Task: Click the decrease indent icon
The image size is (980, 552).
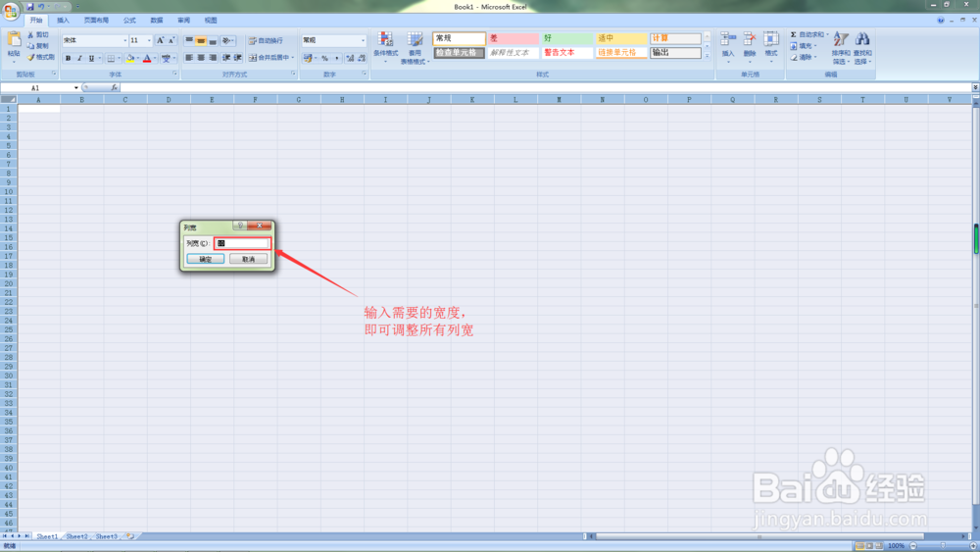Action: tap(225, 58)
